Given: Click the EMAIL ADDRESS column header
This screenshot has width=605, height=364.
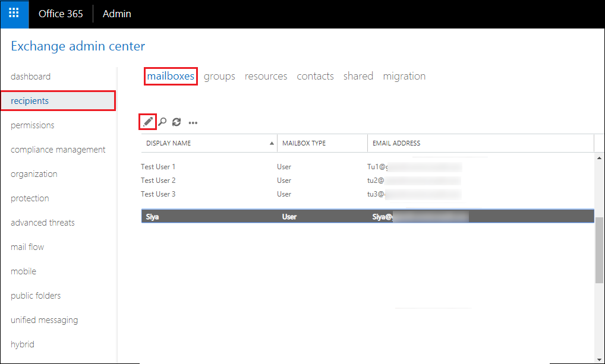Looking at the screenshot, I should coord(481,143).
